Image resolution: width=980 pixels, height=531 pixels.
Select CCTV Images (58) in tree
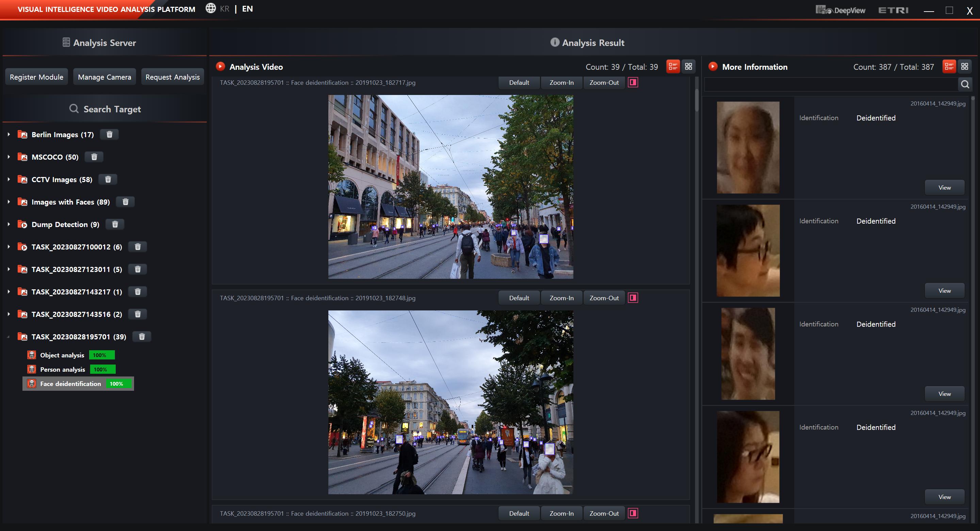pyautogui.click(x=62, y=179)
